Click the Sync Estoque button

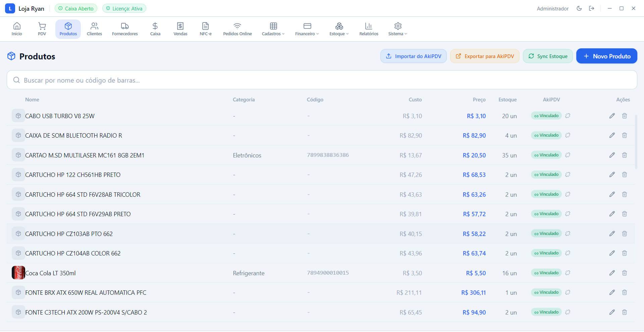point(548,56)
